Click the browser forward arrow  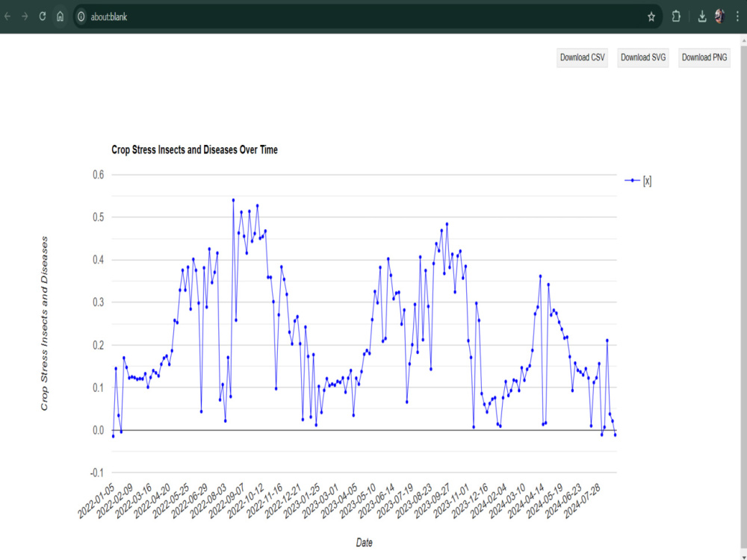25,16
